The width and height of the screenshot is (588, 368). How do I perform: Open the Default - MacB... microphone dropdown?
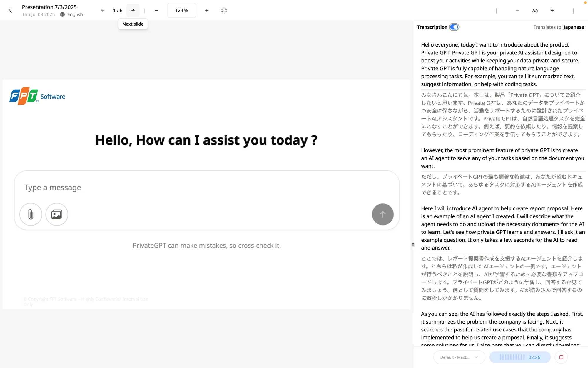[x=459, y=357]
